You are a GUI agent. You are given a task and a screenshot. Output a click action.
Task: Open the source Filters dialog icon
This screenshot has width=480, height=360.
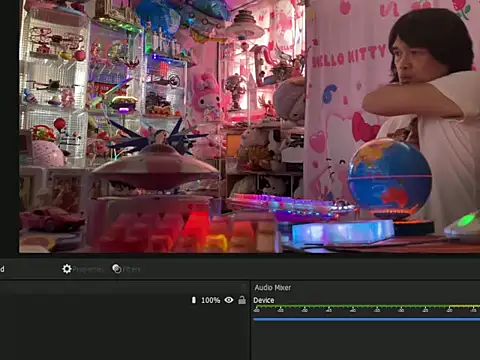point(117,269)
